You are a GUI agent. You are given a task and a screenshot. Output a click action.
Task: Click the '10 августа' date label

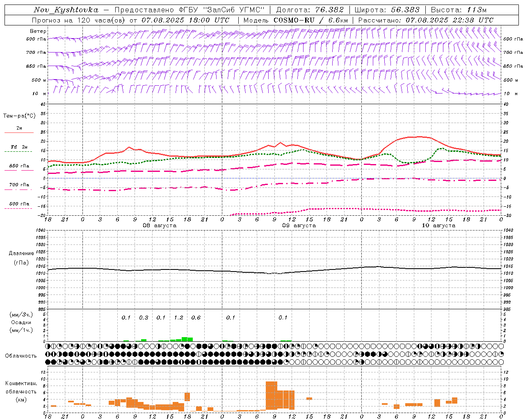point(438,226)
